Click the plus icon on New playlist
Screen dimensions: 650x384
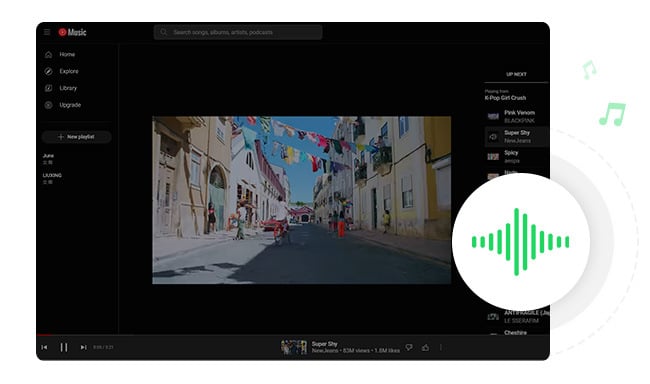pos(61,137)
